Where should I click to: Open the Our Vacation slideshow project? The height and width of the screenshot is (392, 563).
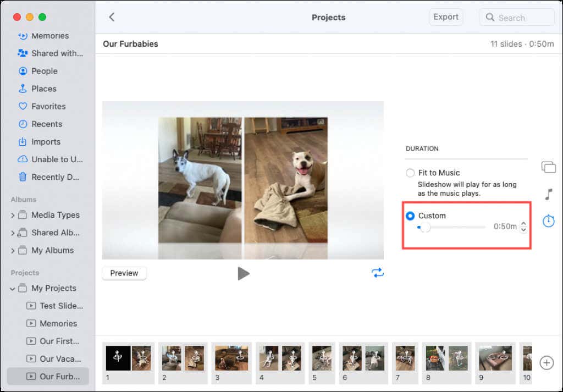pyautogui.click(x=48, y=358)
